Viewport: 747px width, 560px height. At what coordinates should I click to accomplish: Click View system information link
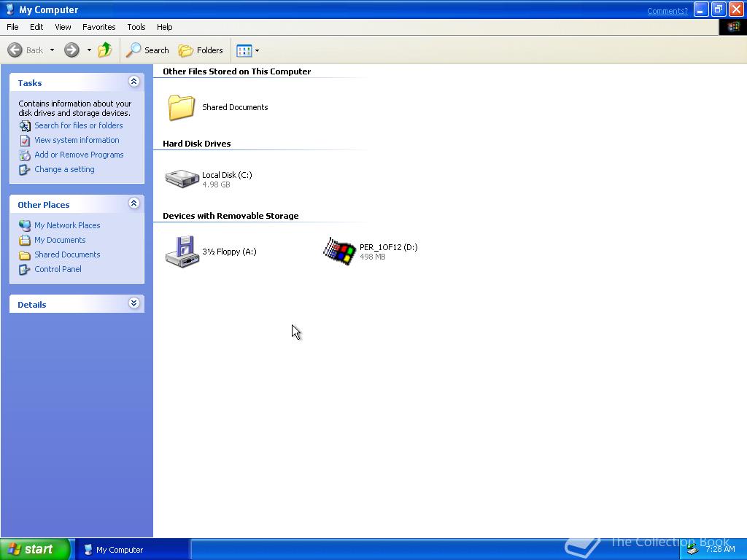pos(77,140)
